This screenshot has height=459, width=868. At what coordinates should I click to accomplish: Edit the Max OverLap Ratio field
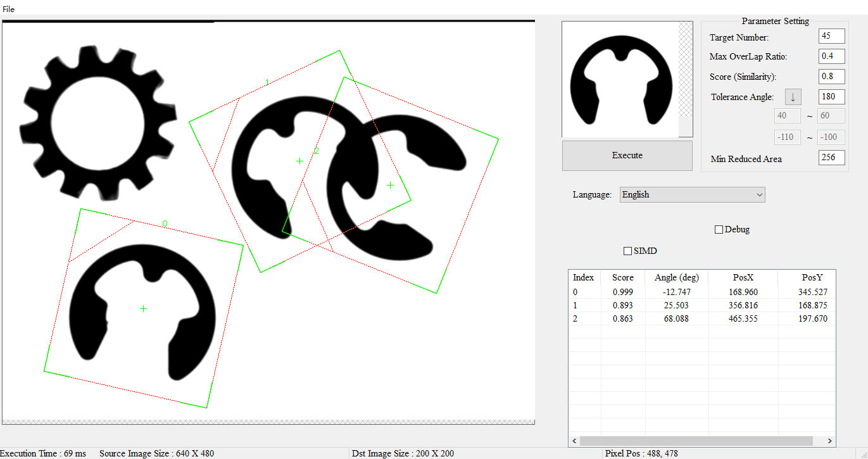coord(831,56)
